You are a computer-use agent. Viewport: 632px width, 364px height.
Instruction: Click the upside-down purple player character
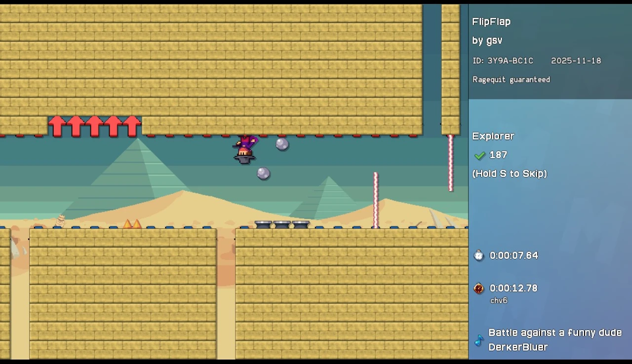point(245,149)
